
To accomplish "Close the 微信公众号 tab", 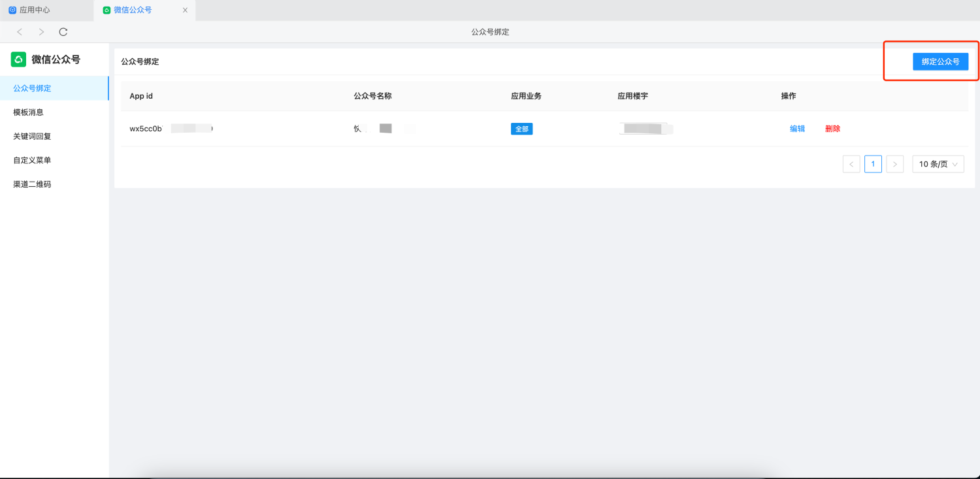I will 185,10.
